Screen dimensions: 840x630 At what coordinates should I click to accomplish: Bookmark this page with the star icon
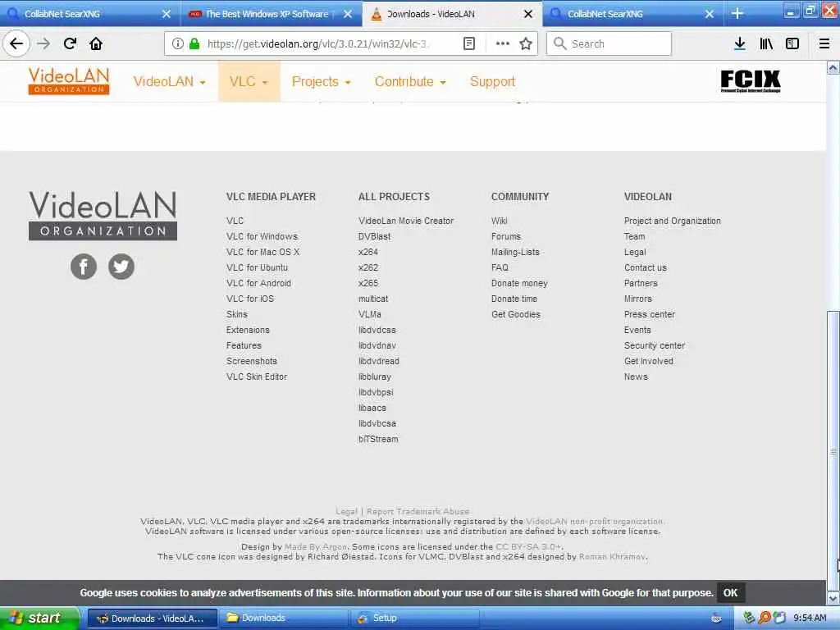(526, 43)
